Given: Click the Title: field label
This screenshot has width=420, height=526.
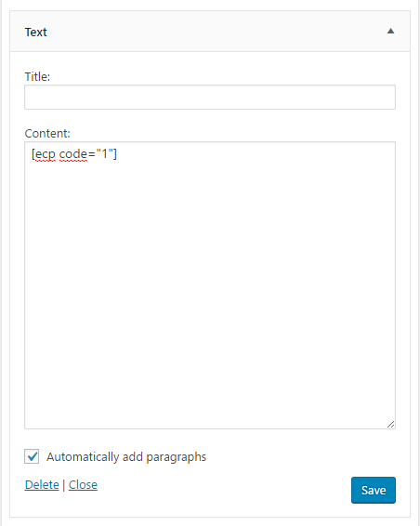Looking at the screenshot, I should 37,77.
